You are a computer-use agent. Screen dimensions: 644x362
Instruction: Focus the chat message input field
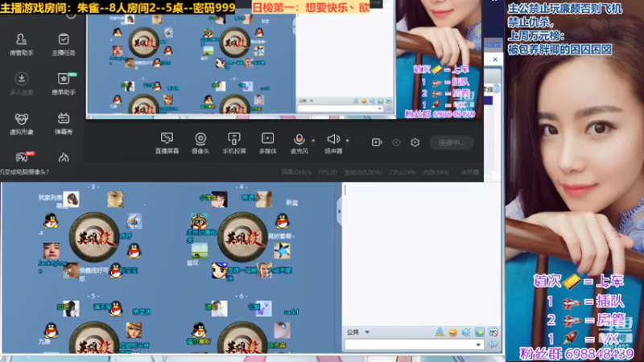tap(410, 345)
